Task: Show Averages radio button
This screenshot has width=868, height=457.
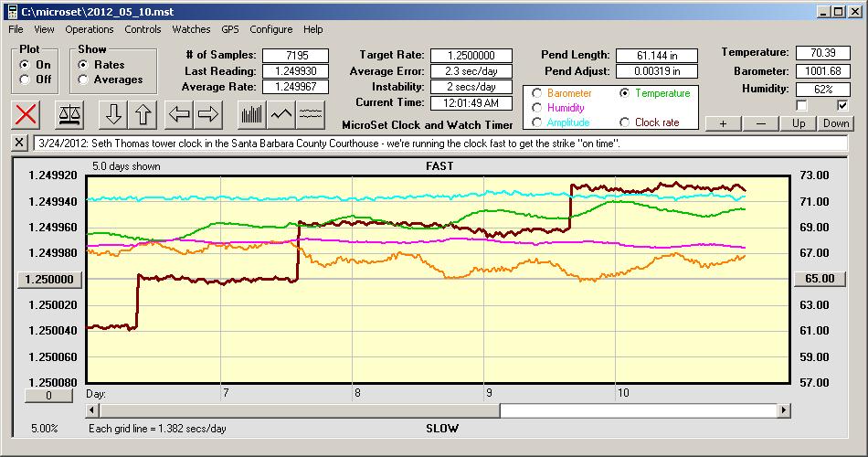Action: pos(83,80)
